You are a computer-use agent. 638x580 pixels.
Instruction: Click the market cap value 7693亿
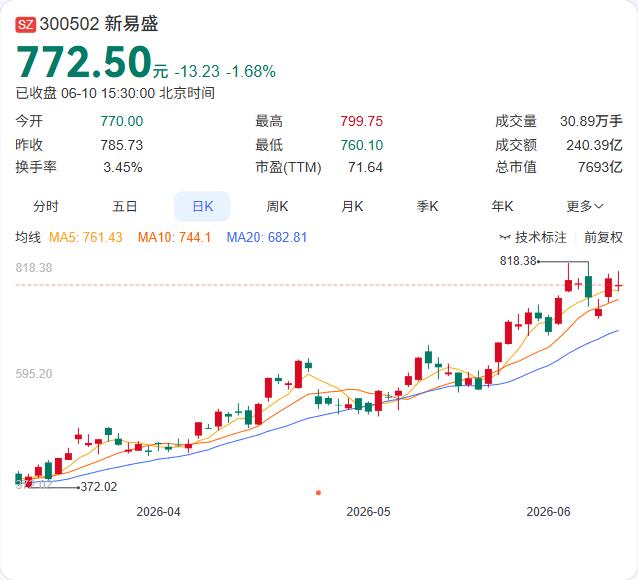point(600,167)
